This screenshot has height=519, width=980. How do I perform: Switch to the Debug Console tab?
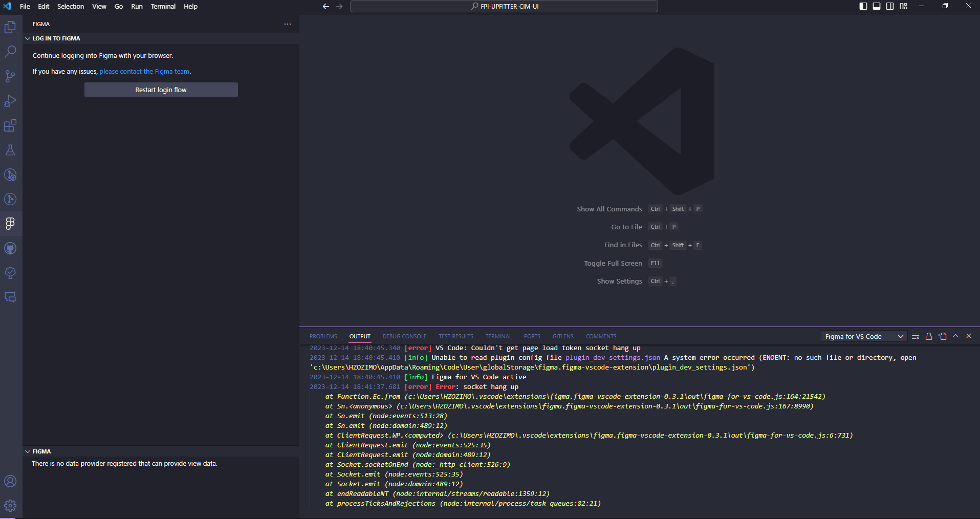(x=404, y=336)
